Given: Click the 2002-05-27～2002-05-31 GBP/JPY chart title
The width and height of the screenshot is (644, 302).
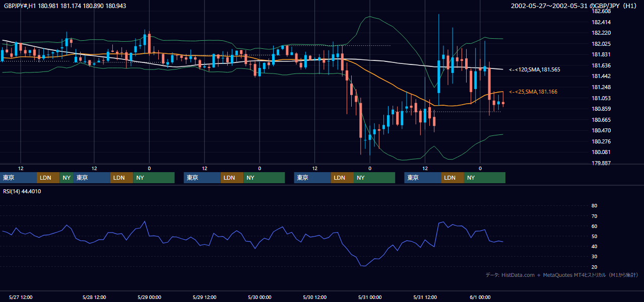Looking at the screenshot, I should click(x=574, y=6).
